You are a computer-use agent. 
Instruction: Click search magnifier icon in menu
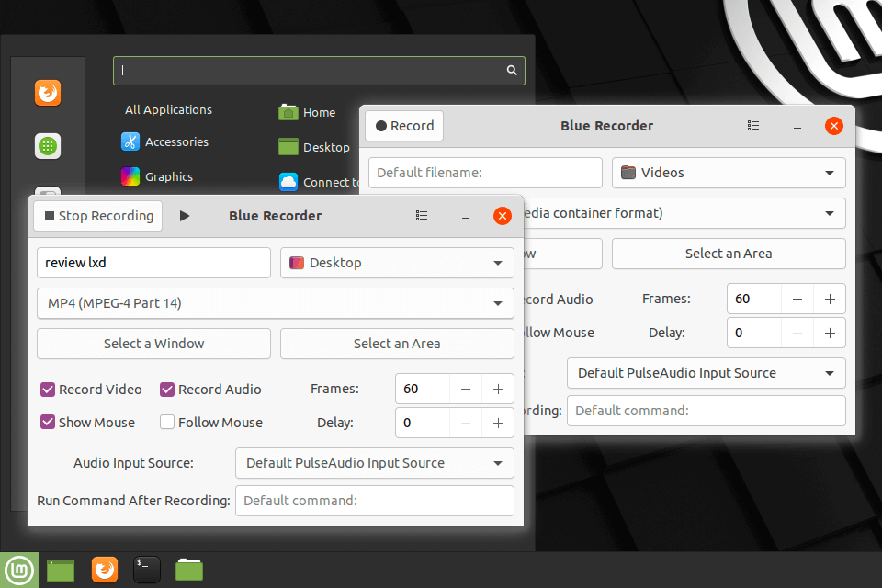pyautogui.click(x=512, y=71)
